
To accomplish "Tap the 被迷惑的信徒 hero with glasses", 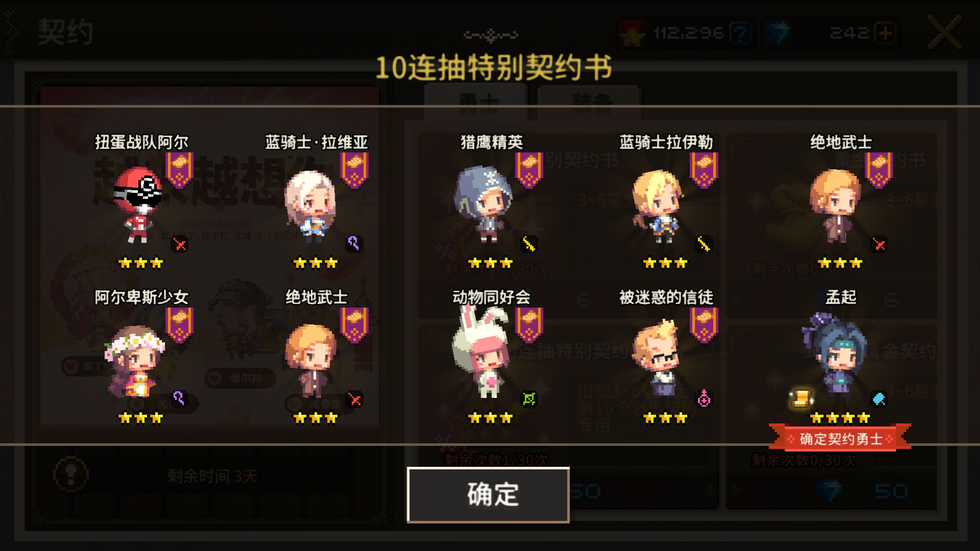I will click(x=657, y=358).
